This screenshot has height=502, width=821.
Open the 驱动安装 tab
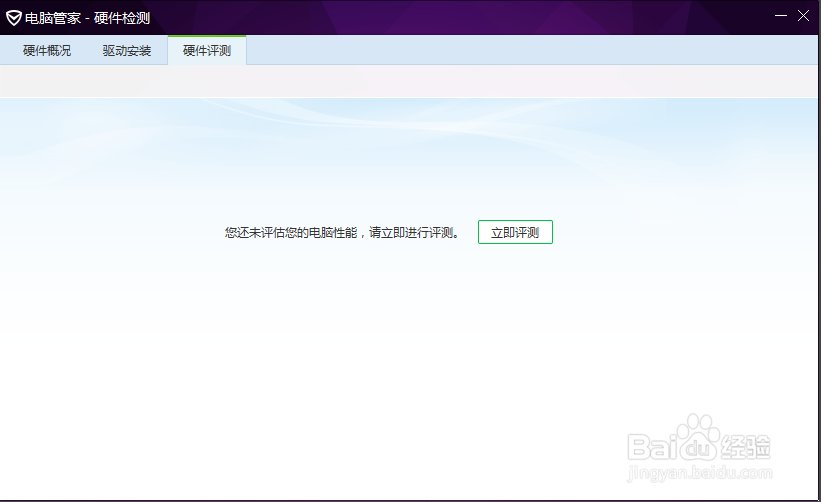127,51
